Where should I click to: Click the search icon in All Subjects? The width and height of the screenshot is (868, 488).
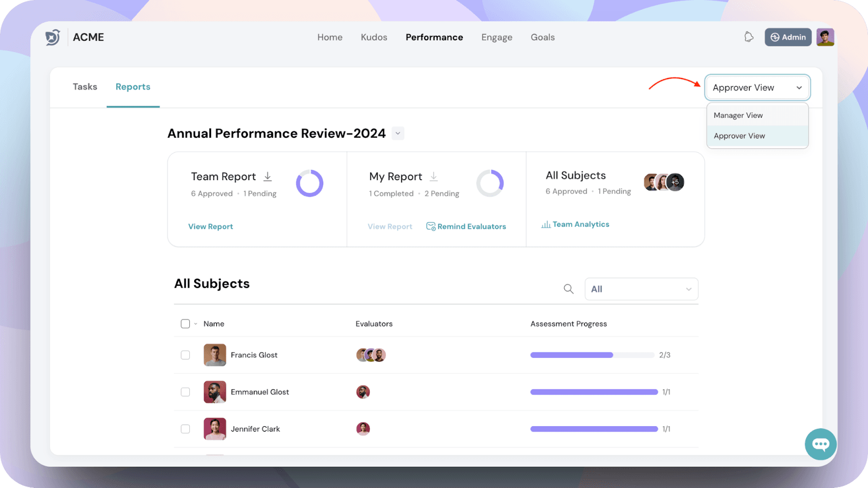click(x=568, y=289)
